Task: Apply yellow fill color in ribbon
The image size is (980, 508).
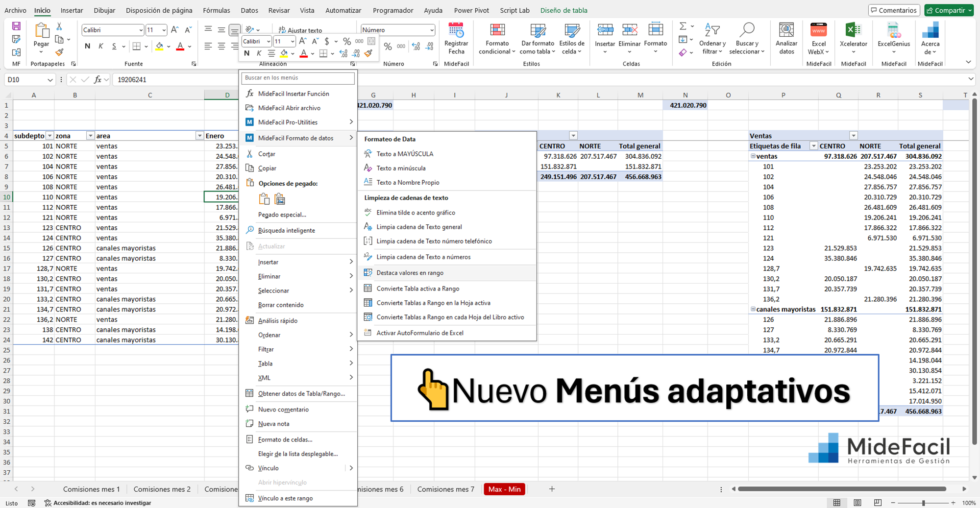Action: [159, 46]
